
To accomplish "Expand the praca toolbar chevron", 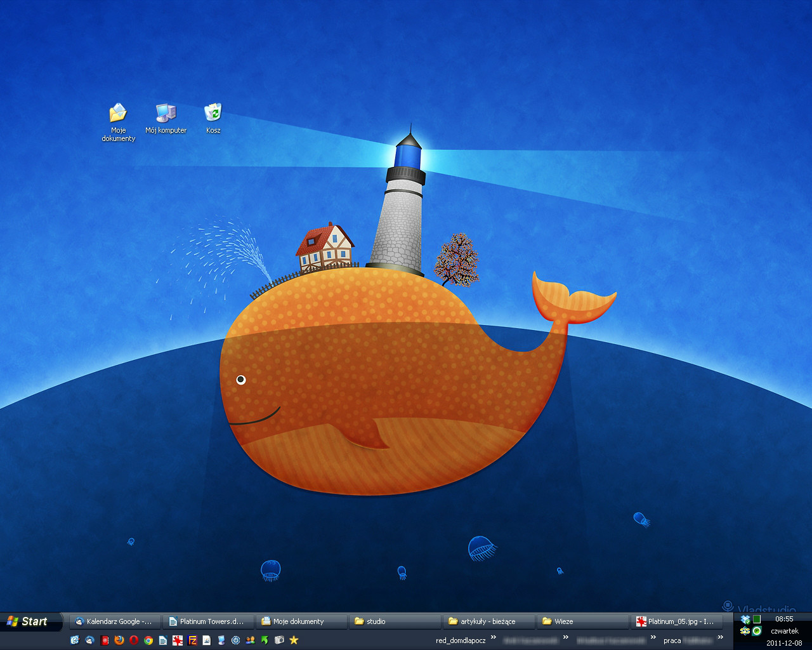I will coord(720,638).
